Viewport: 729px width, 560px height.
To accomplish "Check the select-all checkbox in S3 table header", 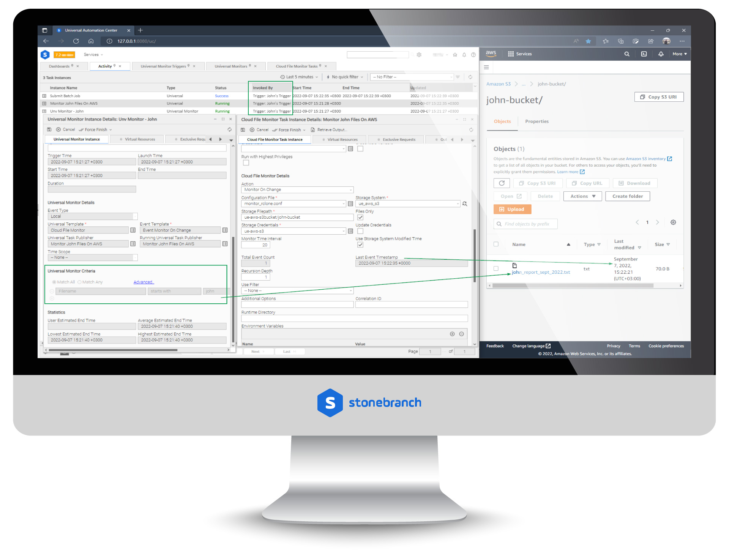I will tap(496, 245).
